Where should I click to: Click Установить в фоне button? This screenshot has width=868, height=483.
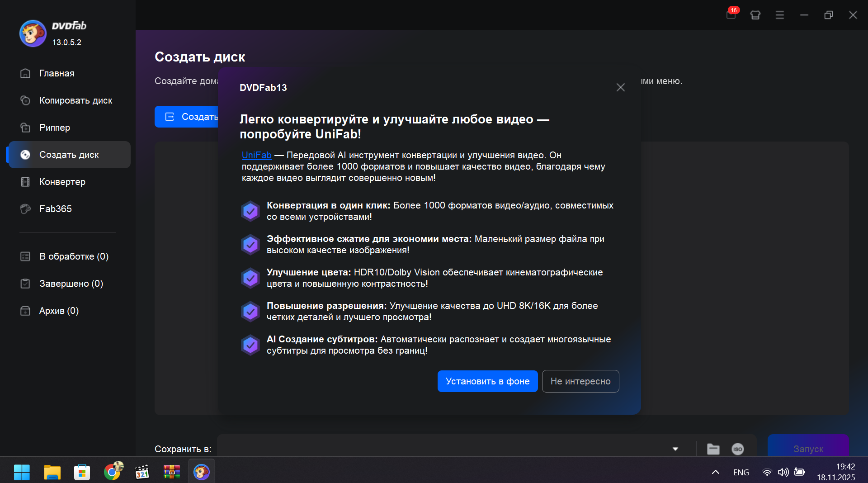point(487,381)
